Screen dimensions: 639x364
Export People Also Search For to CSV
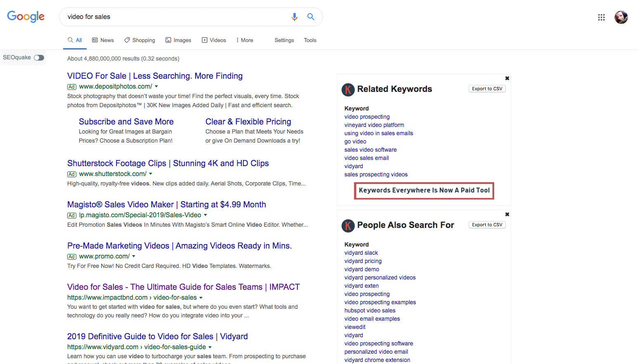[487, 225]
